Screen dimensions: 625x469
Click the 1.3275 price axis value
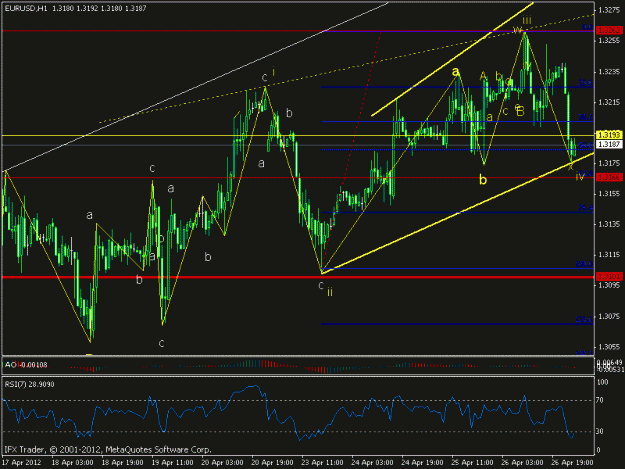pos(610,10)
